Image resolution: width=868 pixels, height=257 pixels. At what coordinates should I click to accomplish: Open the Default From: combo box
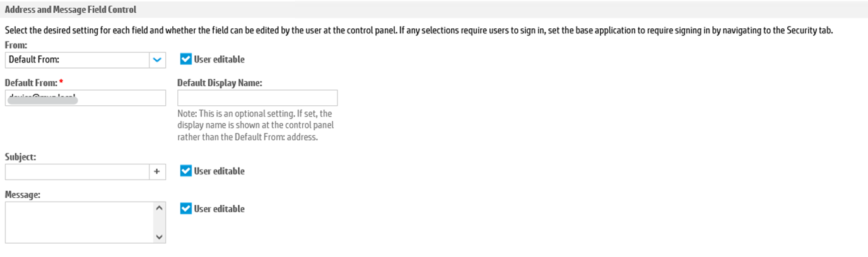77,60
